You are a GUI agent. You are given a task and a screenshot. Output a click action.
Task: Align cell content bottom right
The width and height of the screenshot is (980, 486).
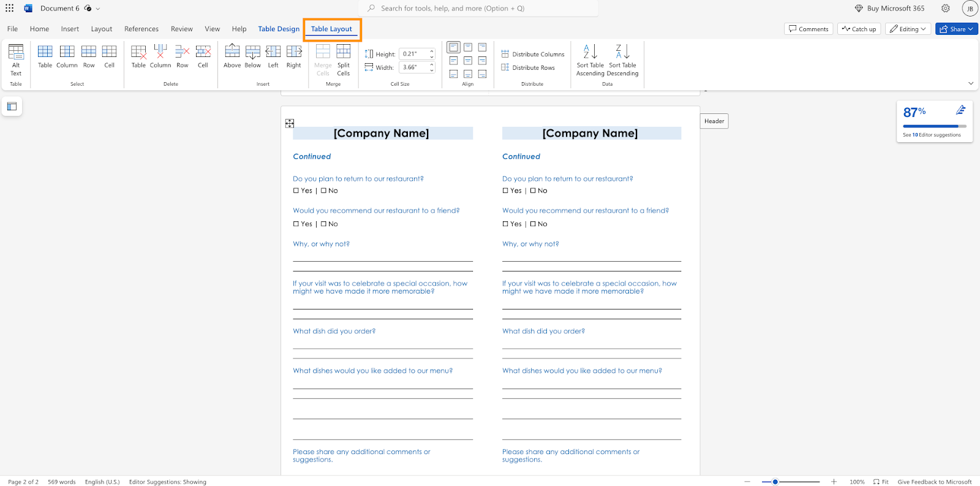pos(483,74)
